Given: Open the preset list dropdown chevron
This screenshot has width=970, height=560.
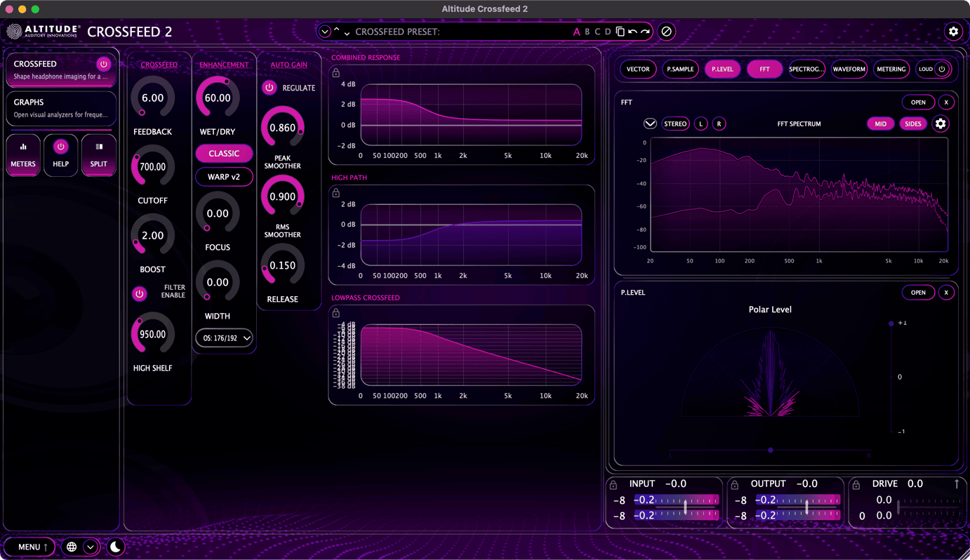Looking at the screenshot, I should [x=324, y=32].
